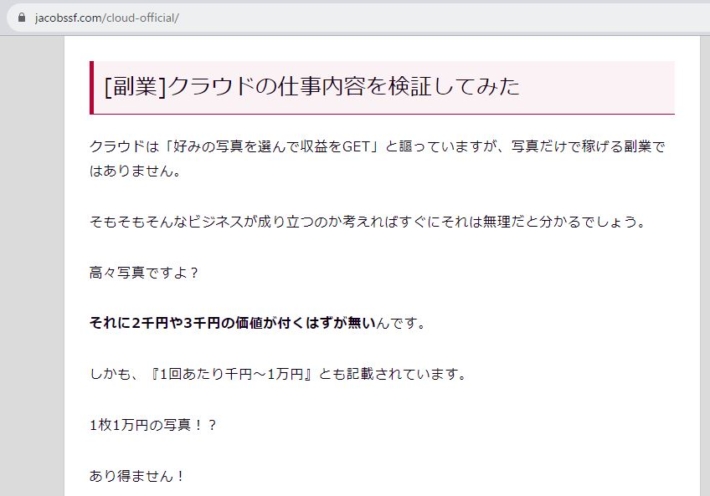Select the jacobssf.com address bar URL

pyautogui.click(x=107, y=18)
